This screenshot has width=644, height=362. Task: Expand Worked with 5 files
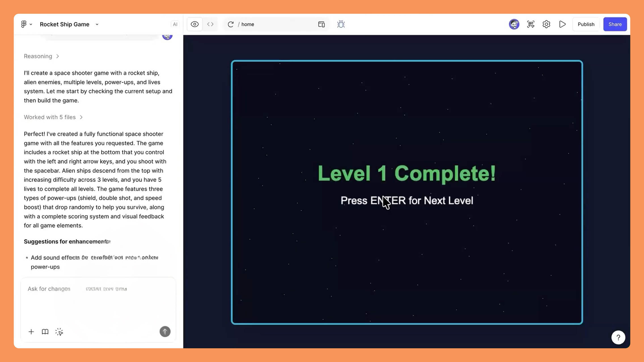pyautogui.click(x=53, y=117)
